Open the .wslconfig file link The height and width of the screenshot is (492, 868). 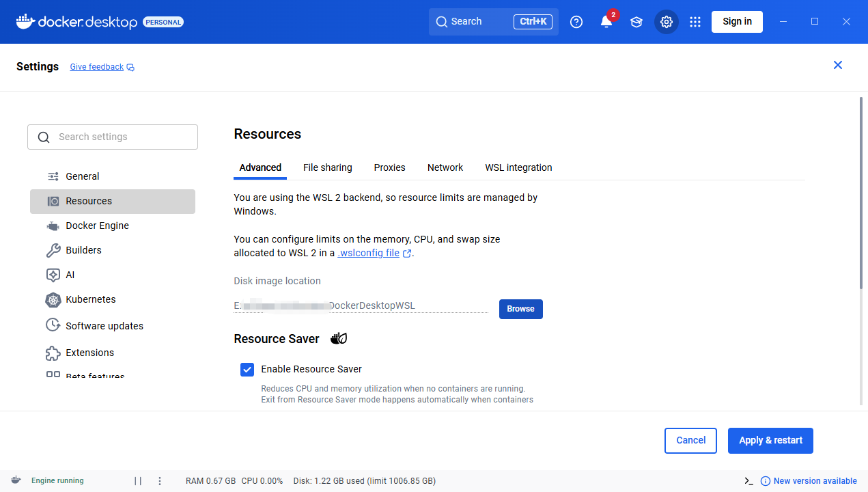368,253
